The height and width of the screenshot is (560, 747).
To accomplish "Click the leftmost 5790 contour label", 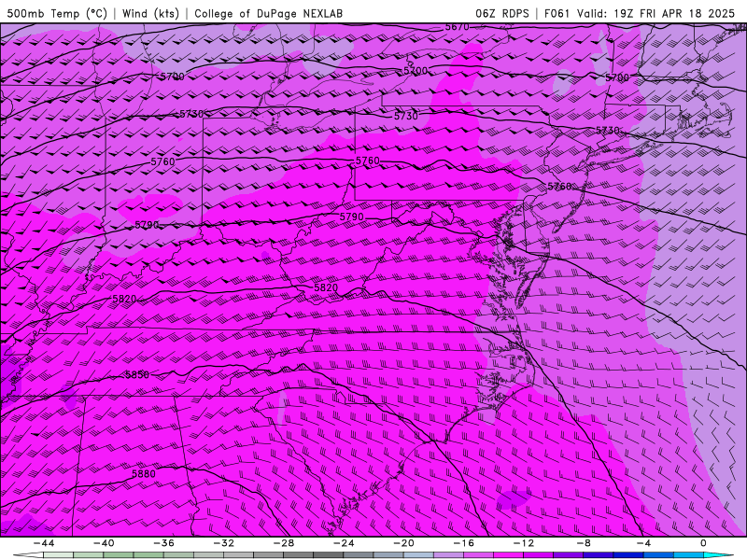I will (147, 225).
